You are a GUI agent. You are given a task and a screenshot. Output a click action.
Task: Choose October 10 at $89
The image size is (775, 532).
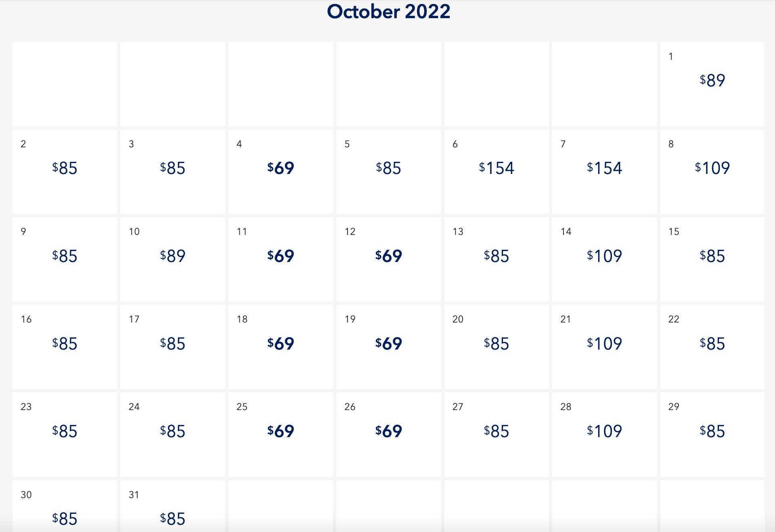[172, 256]
